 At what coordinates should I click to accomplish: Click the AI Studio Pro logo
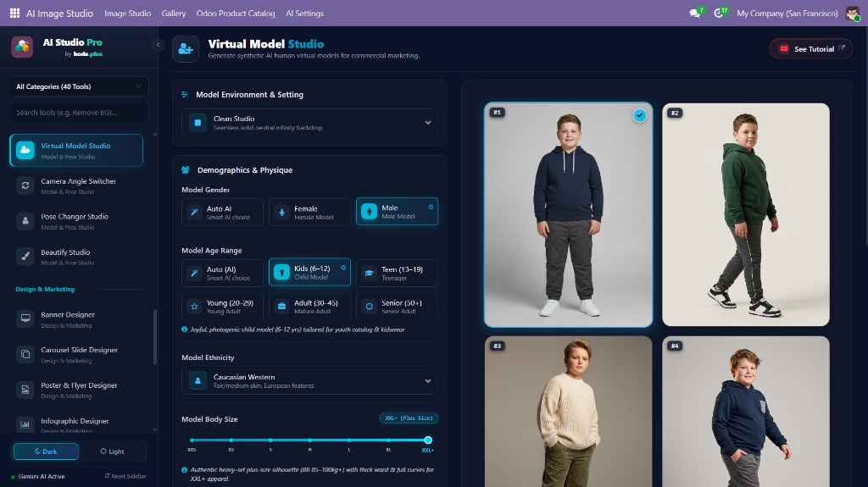[x=22, y=47]
